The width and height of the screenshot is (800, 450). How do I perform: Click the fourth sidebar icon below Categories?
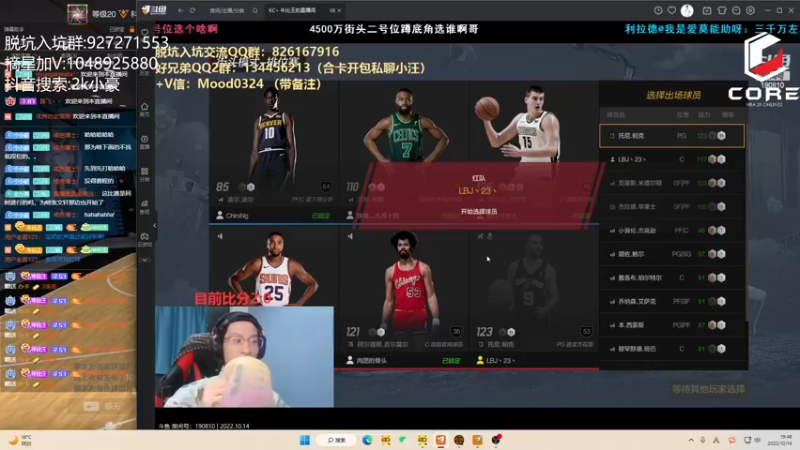(145, 207)
